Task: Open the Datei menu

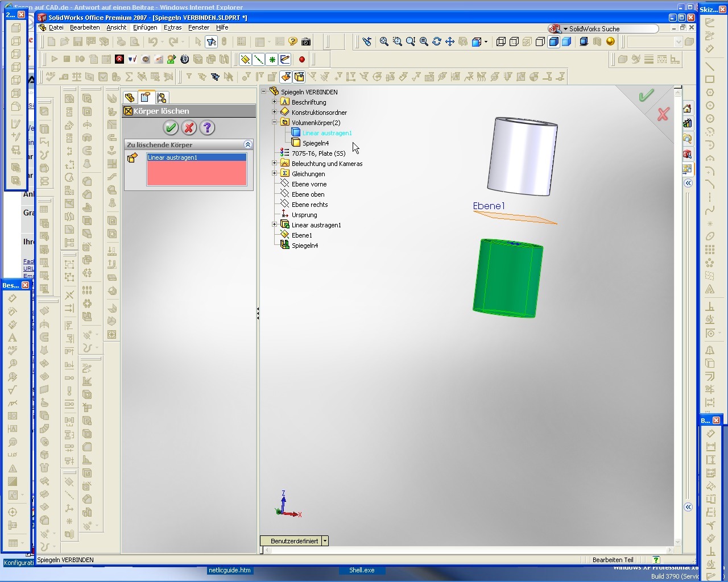Action: (56, 27)
